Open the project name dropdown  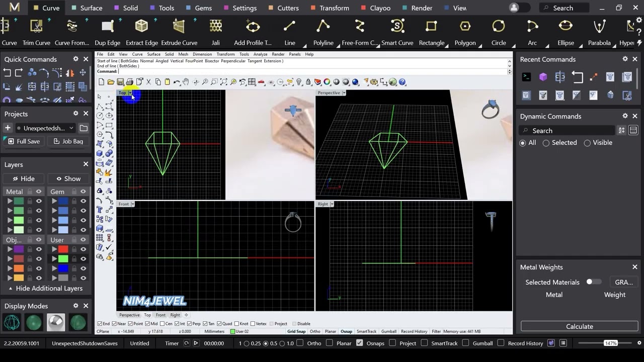pyautogui.click(x=71, y=128)
